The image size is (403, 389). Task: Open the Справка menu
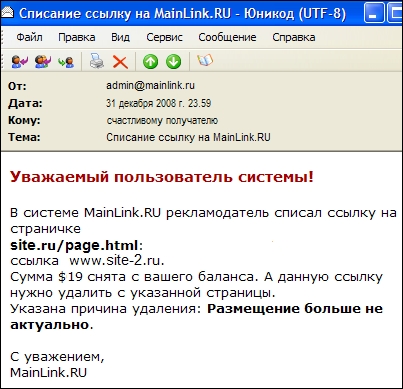point(294,37)
